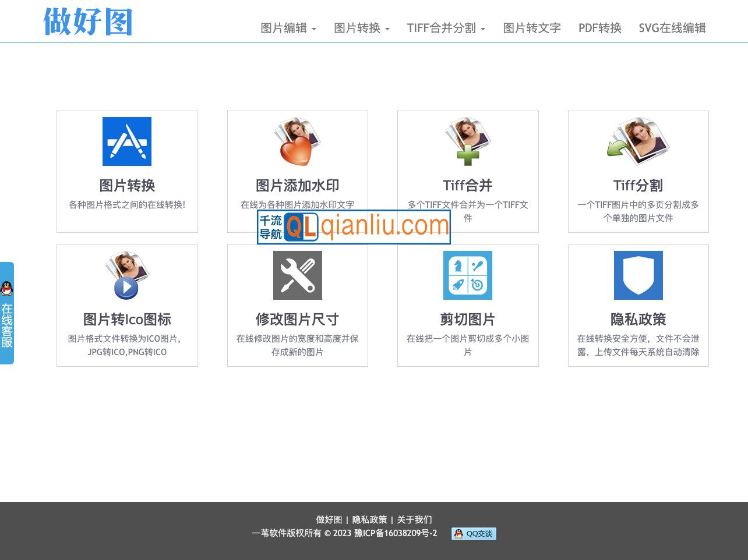
Task: Select the 修改图片尺寸 wrench tool icon
Action: coord(297,275)
